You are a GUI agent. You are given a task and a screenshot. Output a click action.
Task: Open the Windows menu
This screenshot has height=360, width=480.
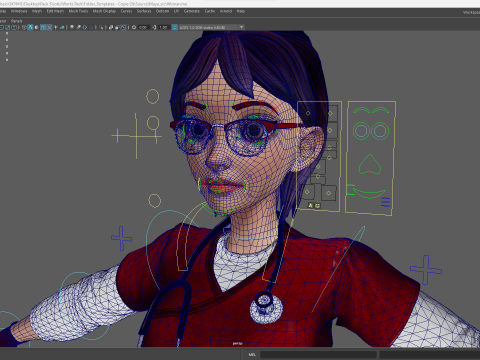pos(19,11)
